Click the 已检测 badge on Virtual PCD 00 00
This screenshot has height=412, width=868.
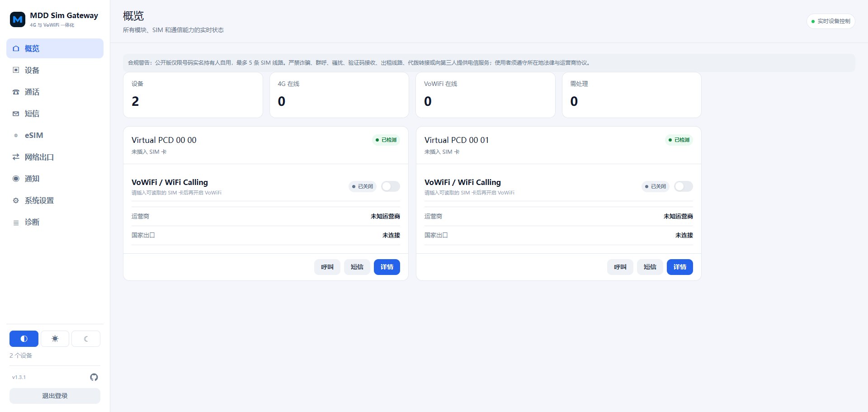tap(386, 140)
